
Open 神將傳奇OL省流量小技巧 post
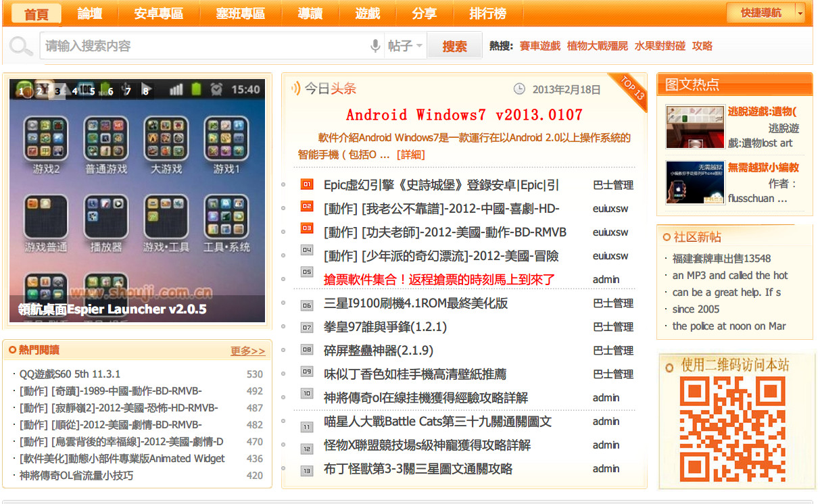click(76, 476)
